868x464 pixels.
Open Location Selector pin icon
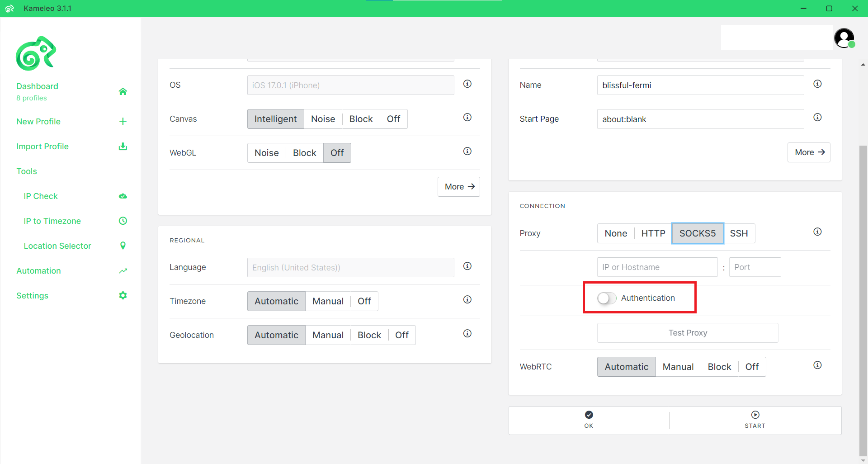123,246
